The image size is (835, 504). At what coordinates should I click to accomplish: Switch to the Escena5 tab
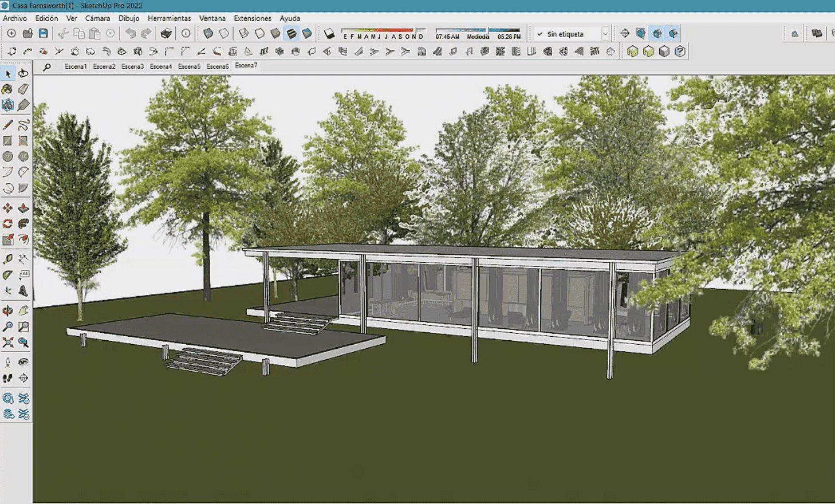click(x=189, y=66)
